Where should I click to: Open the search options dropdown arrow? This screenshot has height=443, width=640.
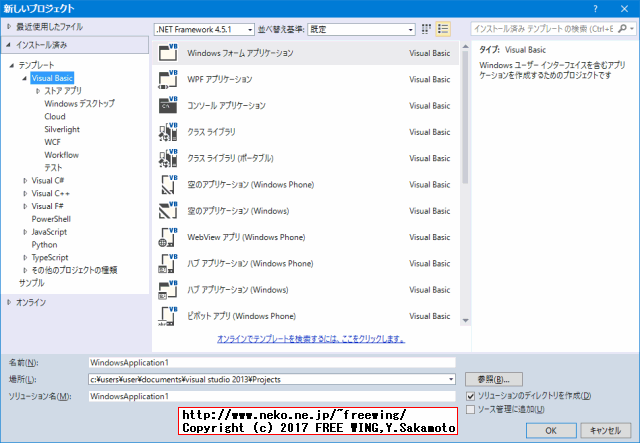point(632,29)
